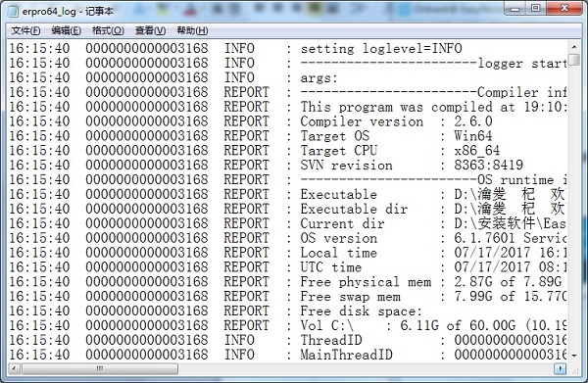Image resolution: width=588 pixels, height=383 pixels.
Task: Click the vertical scrollbar down arrow
Action: [573, 356]
